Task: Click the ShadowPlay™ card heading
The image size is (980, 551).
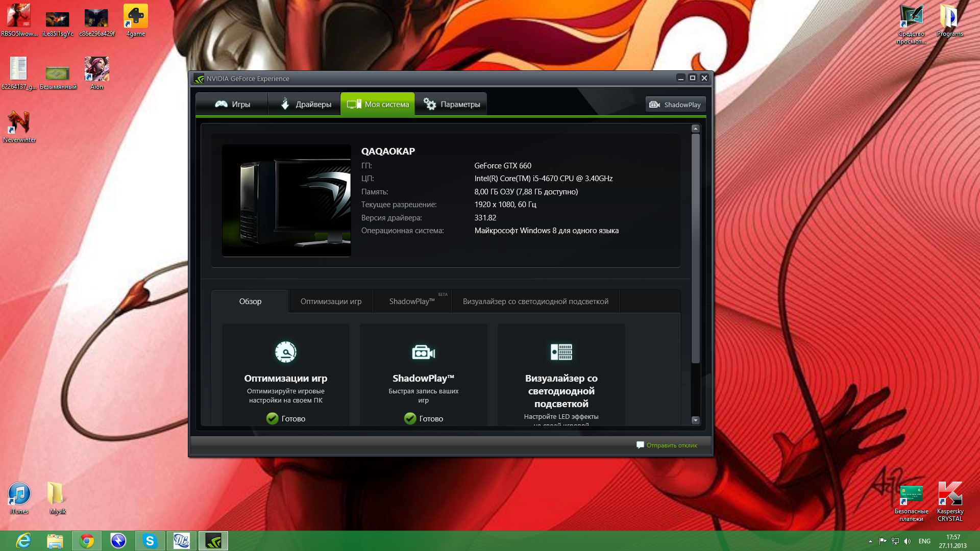Action: pyautogui.click(x=424, y=379)
